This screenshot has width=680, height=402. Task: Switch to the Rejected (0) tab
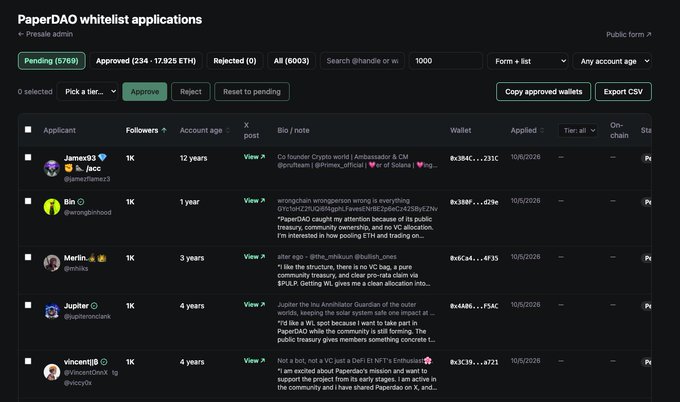[x=235, y=61]
